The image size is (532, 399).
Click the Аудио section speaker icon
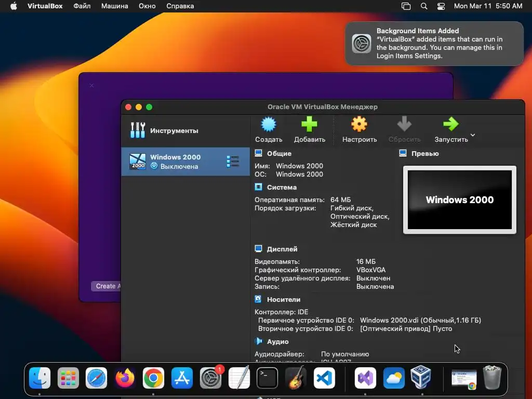[259, 341]
